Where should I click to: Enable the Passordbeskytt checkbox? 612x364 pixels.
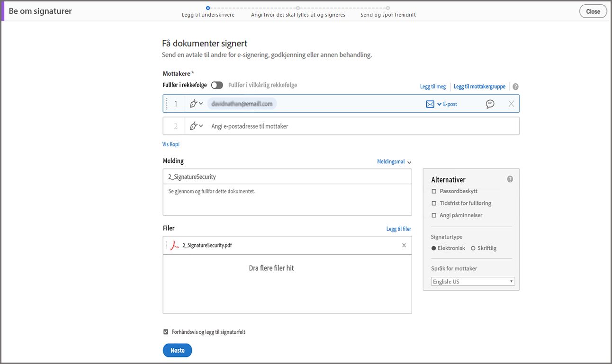434,191
